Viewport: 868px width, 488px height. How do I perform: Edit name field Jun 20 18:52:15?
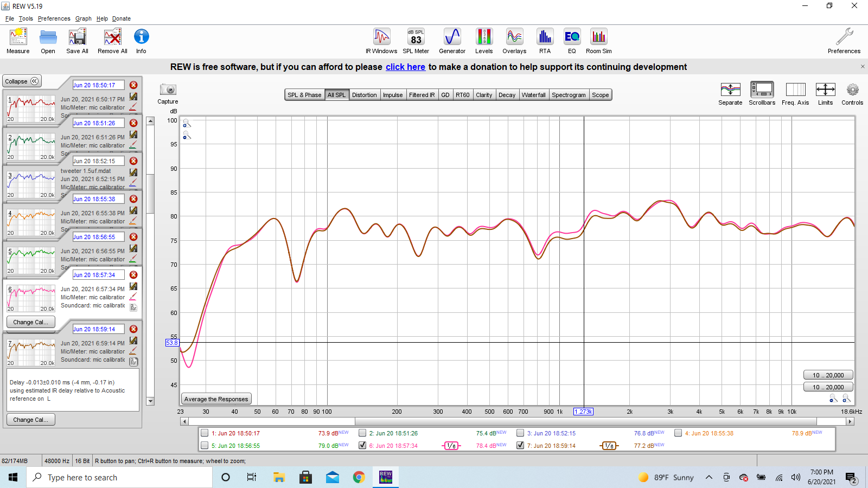tap(98, 161)
